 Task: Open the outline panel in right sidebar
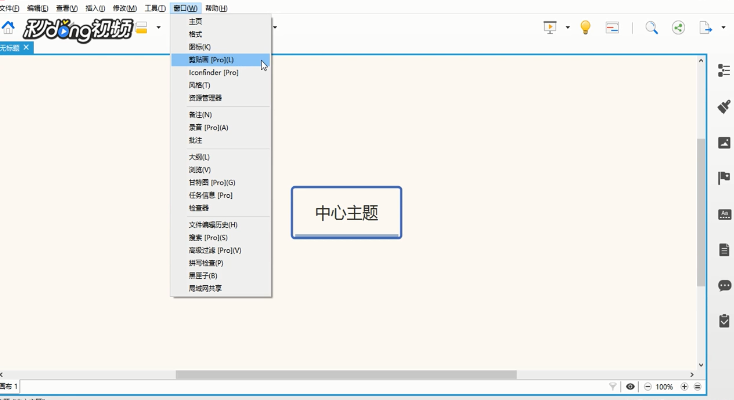click(724, 70)
